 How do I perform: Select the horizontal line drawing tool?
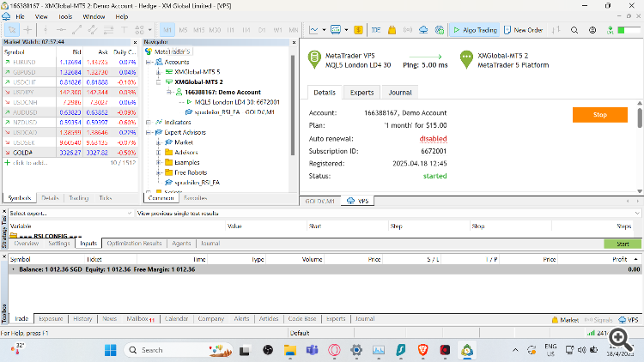[61, 30]
